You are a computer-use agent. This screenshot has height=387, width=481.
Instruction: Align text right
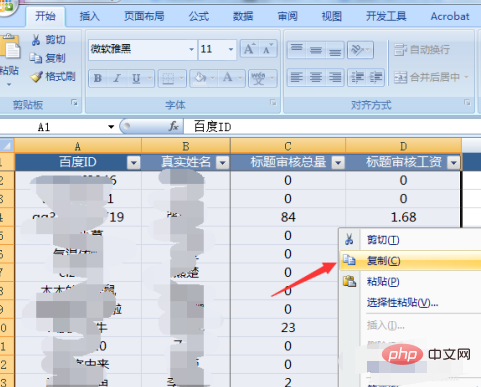(335, 77)
